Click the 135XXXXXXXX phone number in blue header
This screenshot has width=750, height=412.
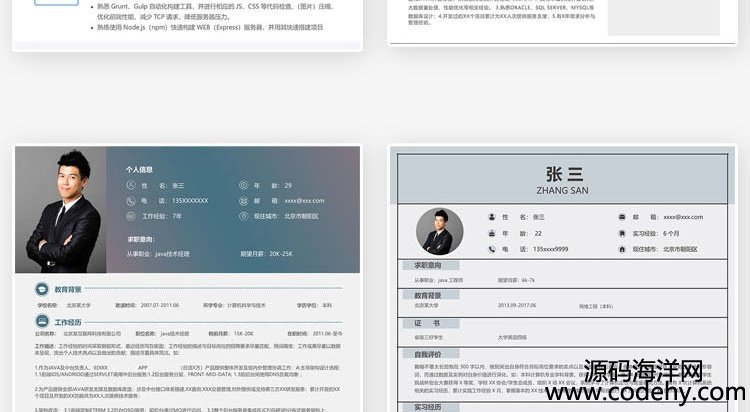190,201
